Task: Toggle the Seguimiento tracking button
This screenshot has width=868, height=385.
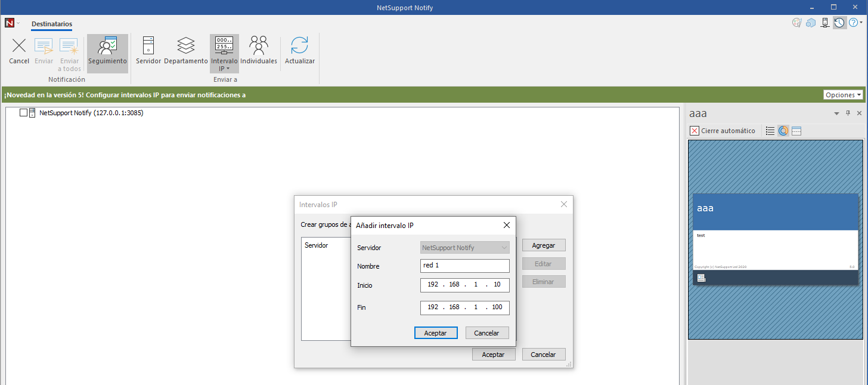Action: pyautogui.click(x=107, y=54)
